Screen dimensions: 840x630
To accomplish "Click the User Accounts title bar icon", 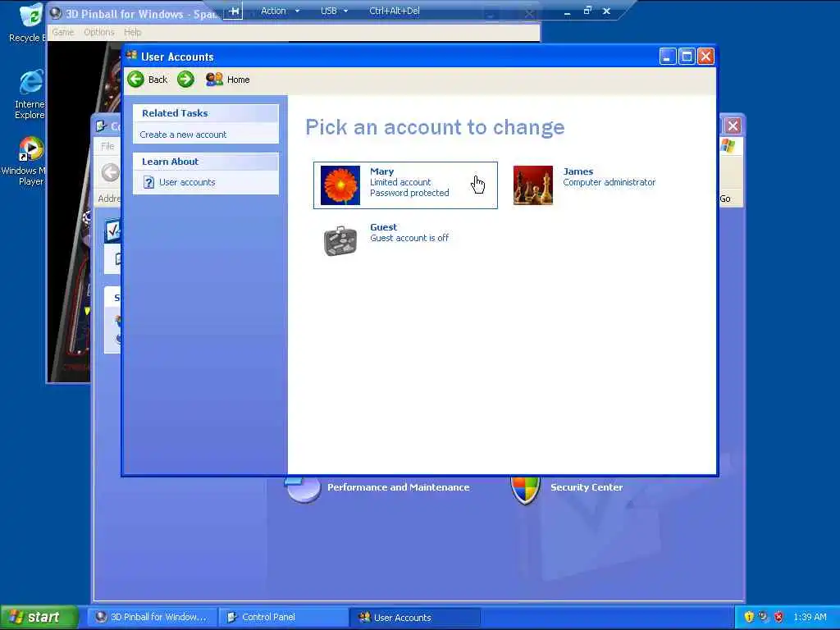I will (x=132, y=56).
